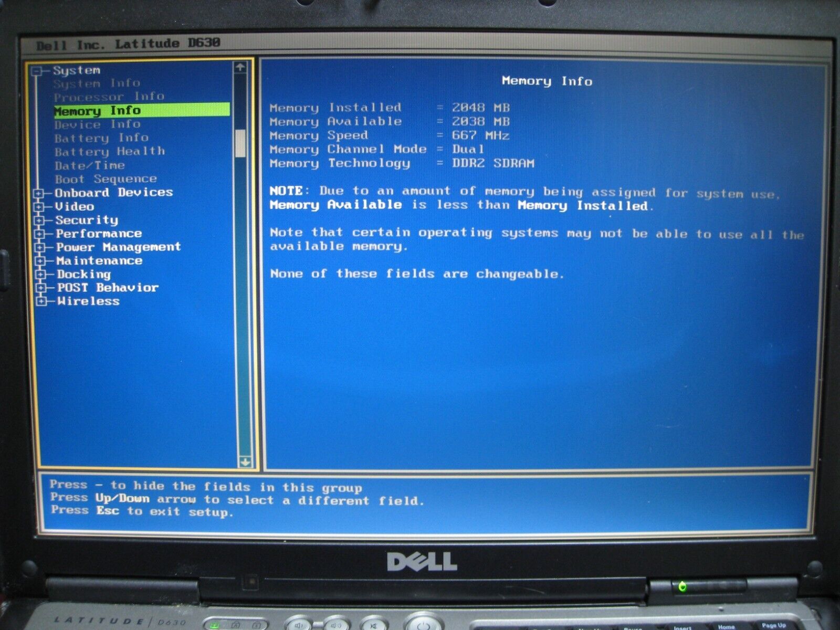Viewport: 840px width, 630px height.
Task: Select Processor Info entry
Action: click(x=109, y=97)
